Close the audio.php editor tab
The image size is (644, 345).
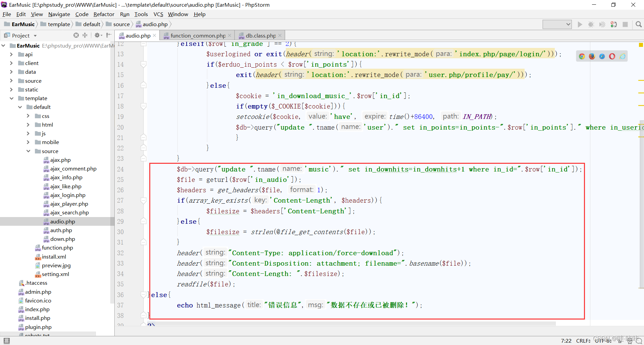154,36
